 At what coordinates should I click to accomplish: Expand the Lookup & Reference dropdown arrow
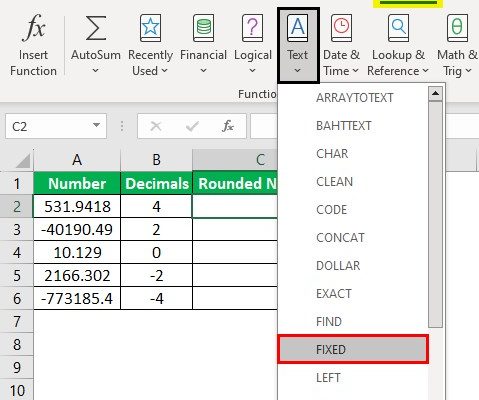[x=425, y=71]
